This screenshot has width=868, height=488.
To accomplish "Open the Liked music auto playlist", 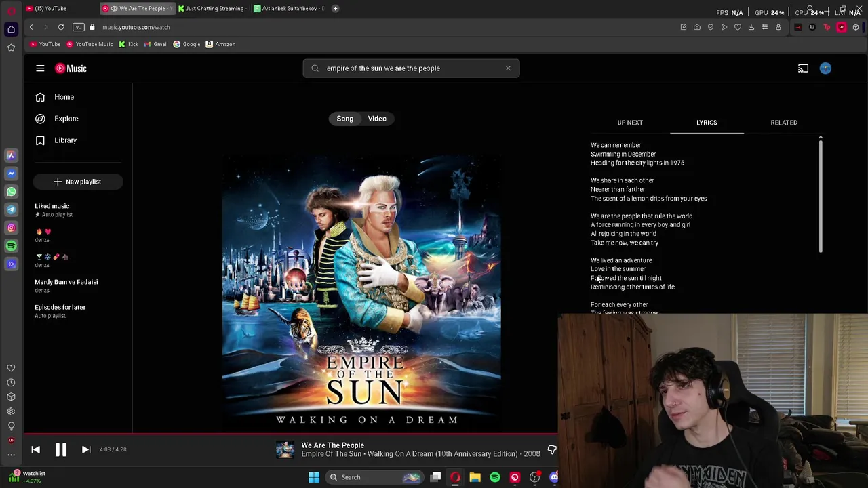I will (x=54, y=210).
